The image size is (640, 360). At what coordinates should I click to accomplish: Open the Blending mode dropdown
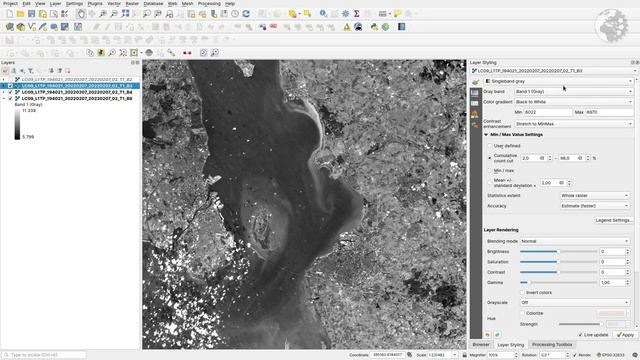point(574,241)
